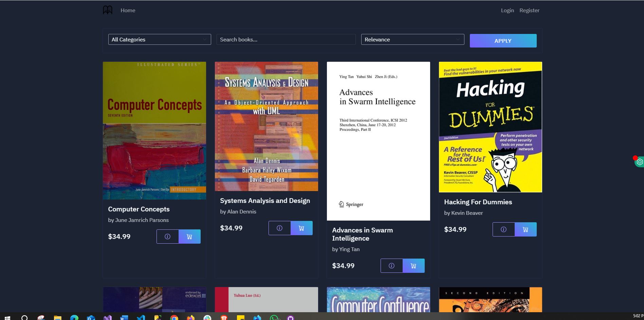View info for Advances in Swarm Intelligence
The height and width of the screenshot is (320, 644).
(x=391, y=266)
